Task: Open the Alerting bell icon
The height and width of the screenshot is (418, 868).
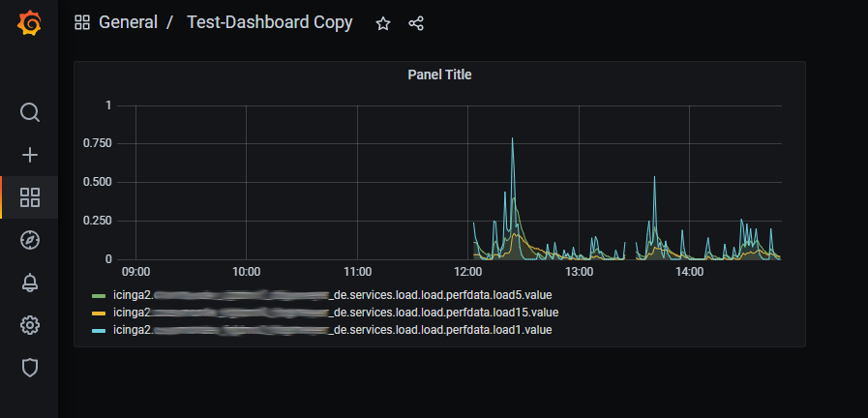Action: [x=30, y=283]
